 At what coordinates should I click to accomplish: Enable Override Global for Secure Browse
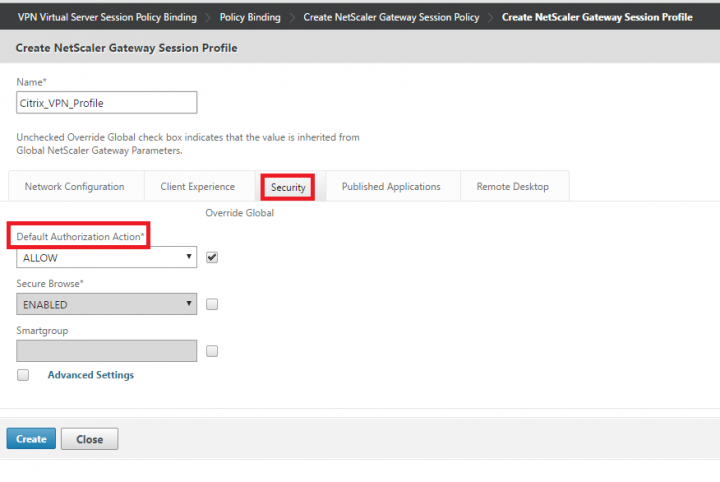tap(212, 304)
